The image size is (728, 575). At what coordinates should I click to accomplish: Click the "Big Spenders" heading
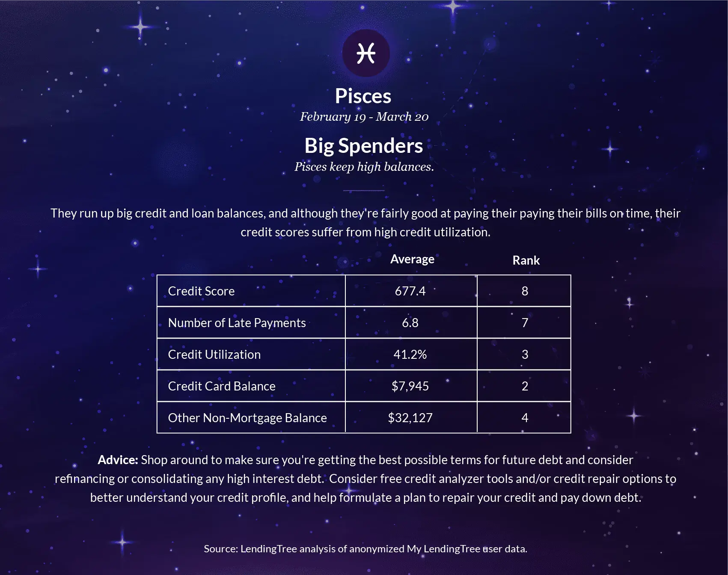[363, 146]
